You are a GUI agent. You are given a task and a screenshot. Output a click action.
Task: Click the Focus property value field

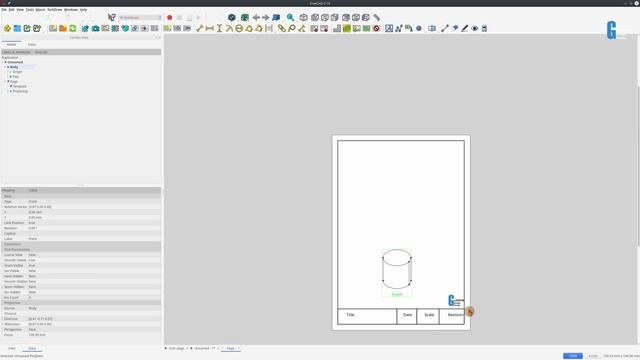tap(94, 335)
